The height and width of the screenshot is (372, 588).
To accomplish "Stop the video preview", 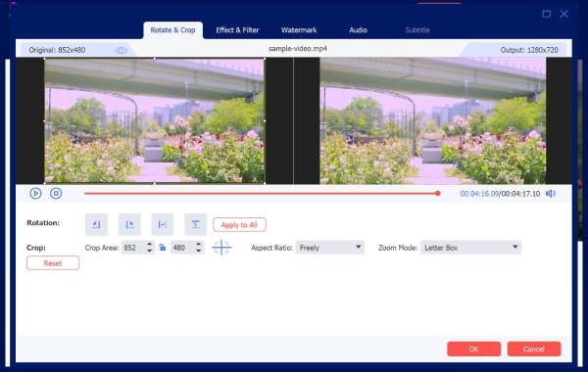I will click(x=56, y=193).
